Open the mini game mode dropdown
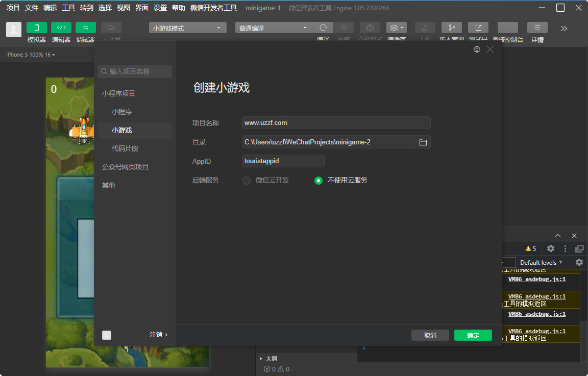 (187, 28)
